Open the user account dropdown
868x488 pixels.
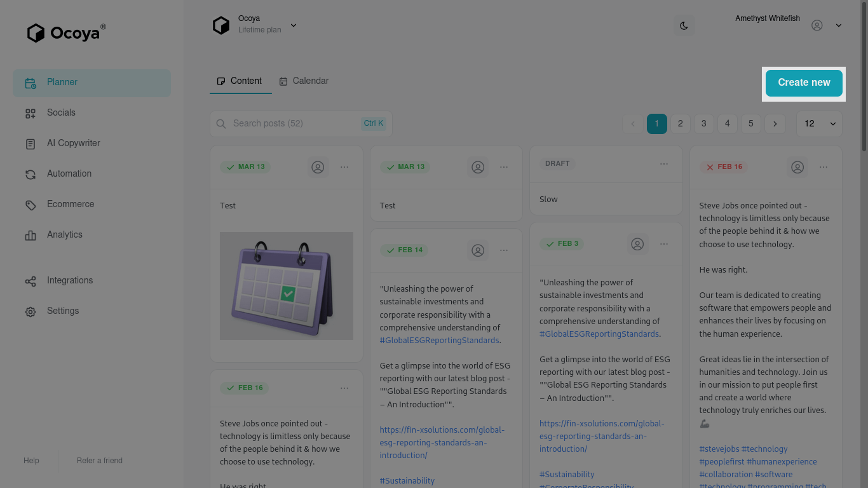pos(838,25)
